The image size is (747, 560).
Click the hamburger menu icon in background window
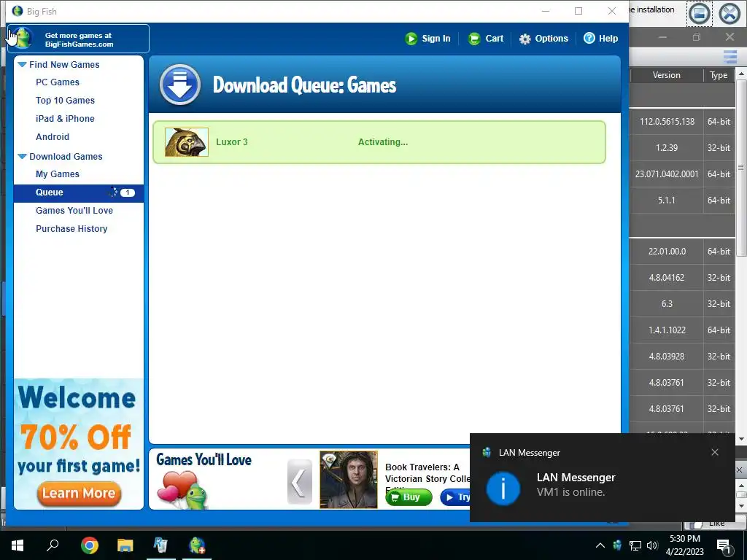[x=729, y=56]
